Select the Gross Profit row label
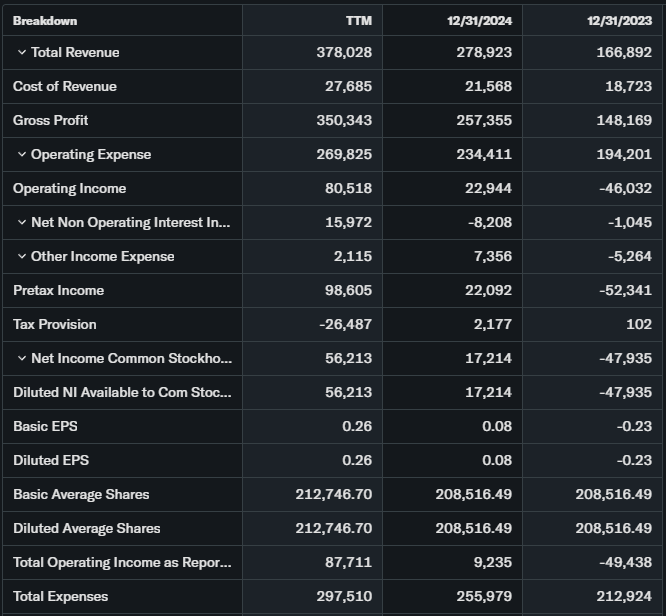This screenshot has height=616, width=666. tap(51, 120)
